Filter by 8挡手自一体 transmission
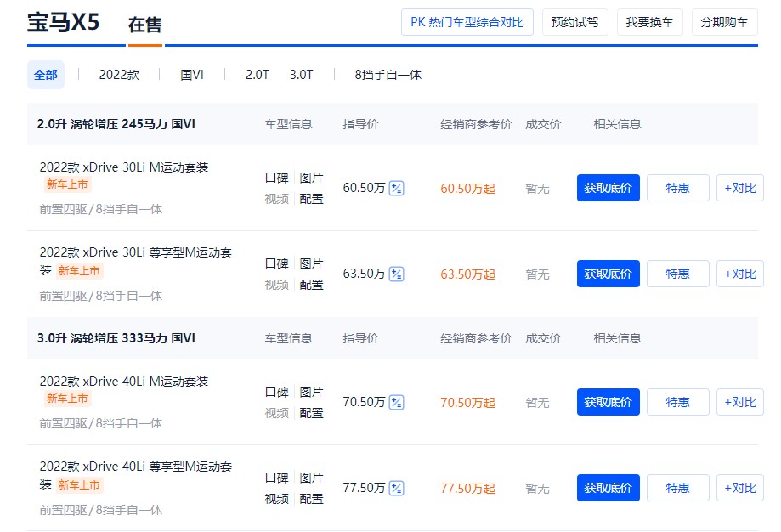The image size is (781, 532). pos(388,75)
